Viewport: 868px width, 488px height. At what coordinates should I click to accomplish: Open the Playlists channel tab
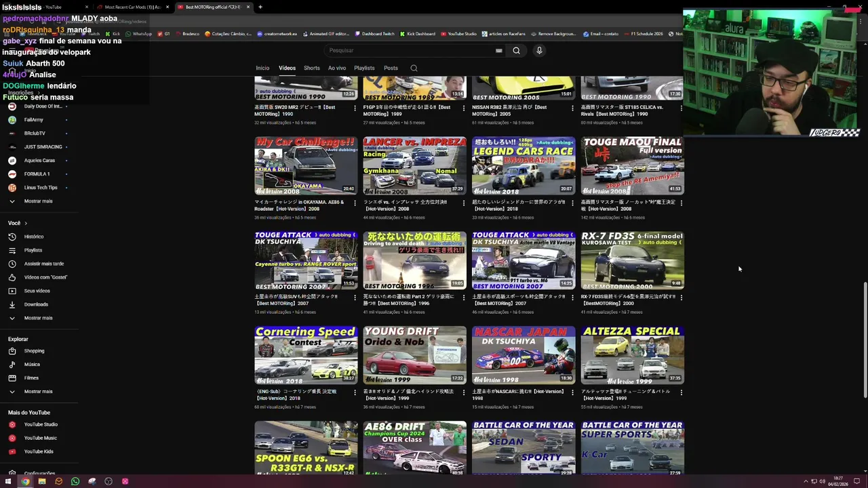tap(364, 68)
